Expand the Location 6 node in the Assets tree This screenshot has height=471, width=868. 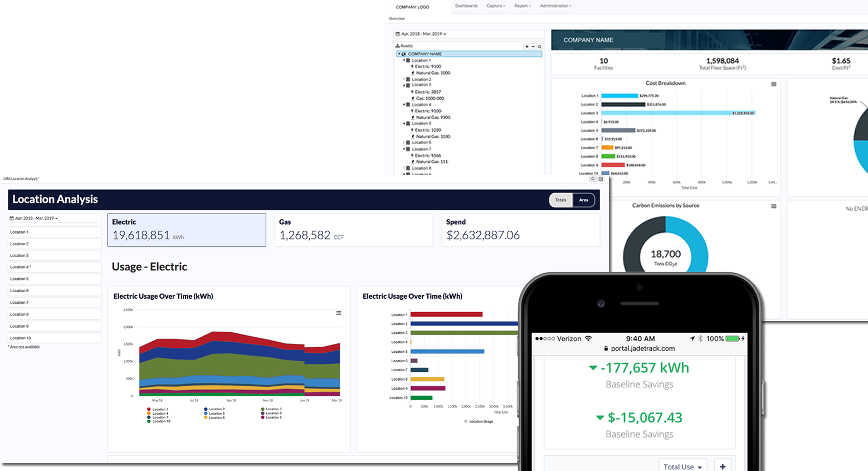(404, 143)
